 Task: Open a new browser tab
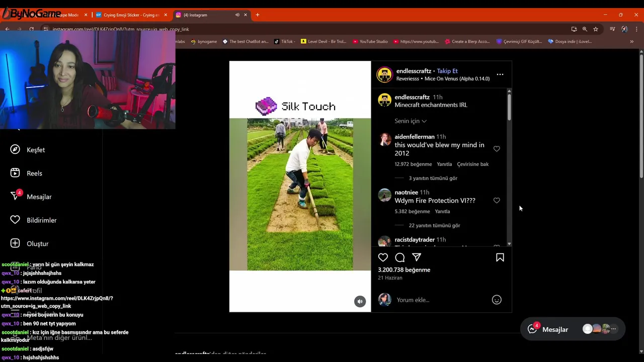pyautogui.click(x=258, y=15)
